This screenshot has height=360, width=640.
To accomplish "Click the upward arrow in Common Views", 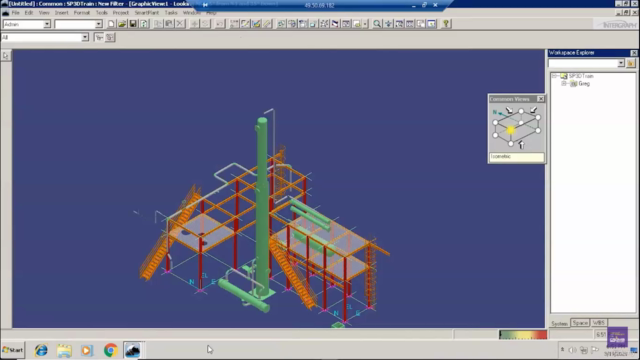I will click(x=521, y=145).
